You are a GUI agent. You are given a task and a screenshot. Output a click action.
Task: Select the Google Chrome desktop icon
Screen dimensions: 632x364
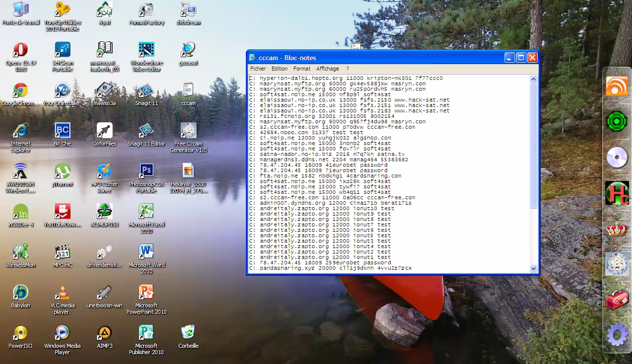20,91
